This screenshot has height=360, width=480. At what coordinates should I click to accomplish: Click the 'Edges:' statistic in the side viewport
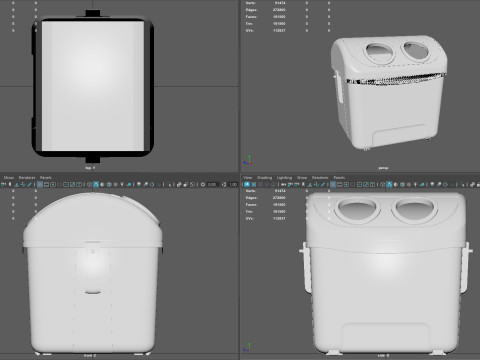(x=251, y=198)
